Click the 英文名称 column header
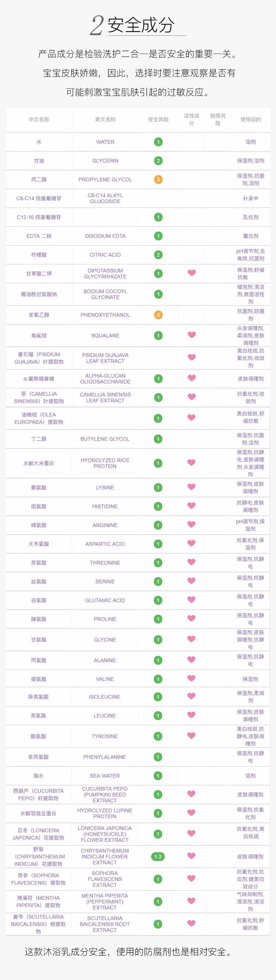Image resolution: width=276 pixels, height=980 pixels. 105,119
